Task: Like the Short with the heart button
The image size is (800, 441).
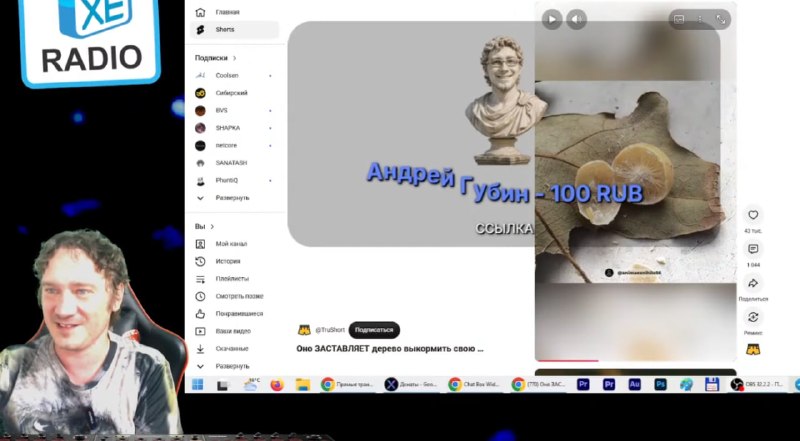Action: click(x=753, y=215)
